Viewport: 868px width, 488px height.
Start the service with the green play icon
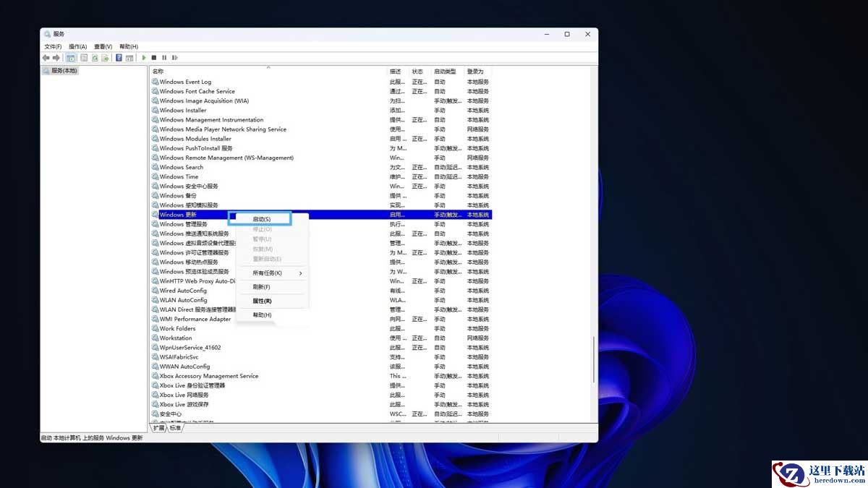coord(144,58)
